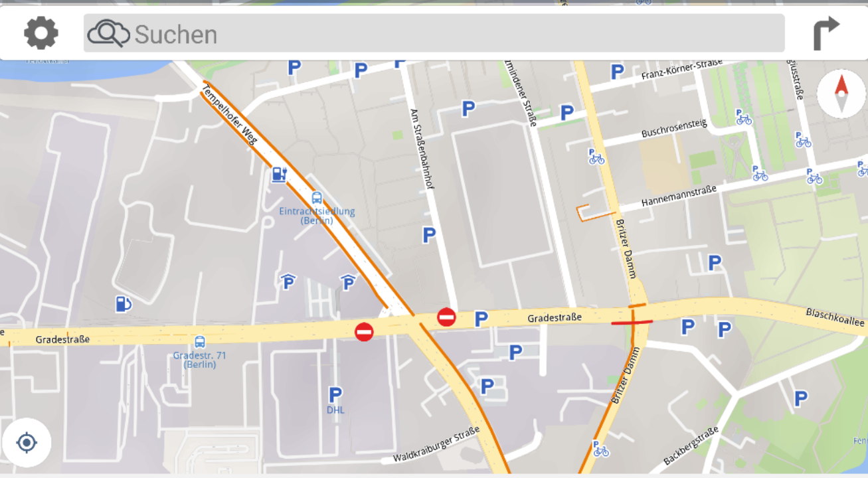
Task: Center map on my location
Action: (27, 442)
